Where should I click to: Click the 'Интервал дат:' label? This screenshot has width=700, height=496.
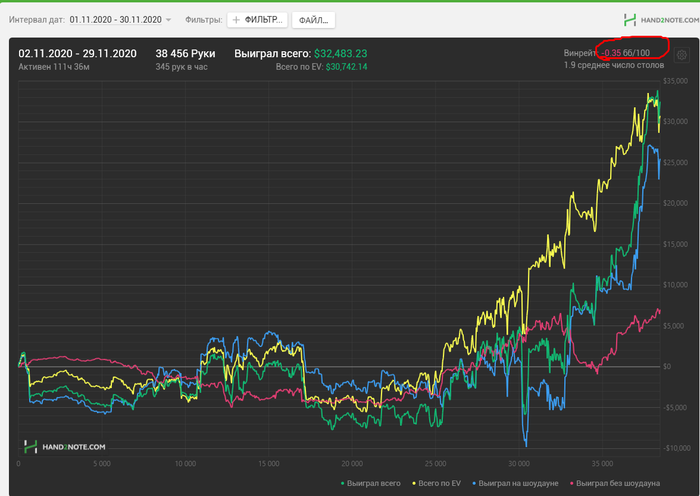tap(37, 20)
